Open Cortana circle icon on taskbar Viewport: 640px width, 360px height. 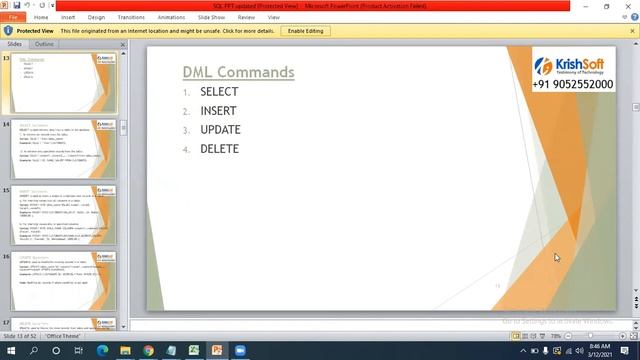tap(56, 351)
